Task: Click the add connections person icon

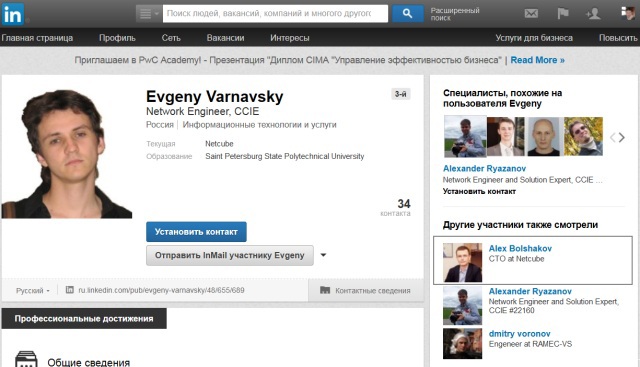Action: pos(593,14)
